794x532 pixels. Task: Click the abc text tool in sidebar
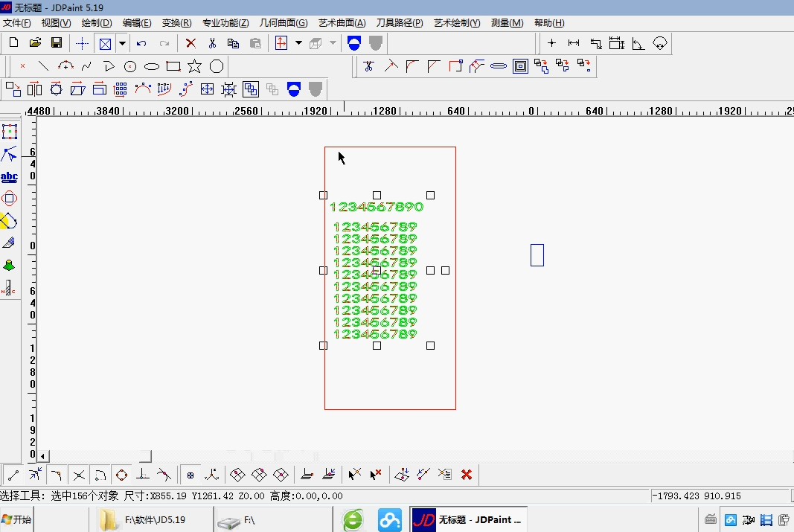pos(9,177)
